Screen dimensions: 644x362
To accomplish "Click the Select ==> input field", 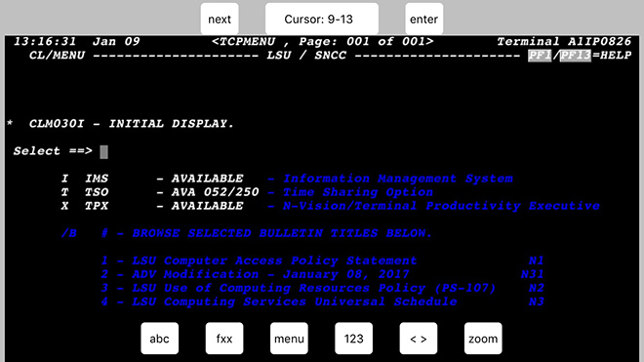I will [x=103, y=151].
